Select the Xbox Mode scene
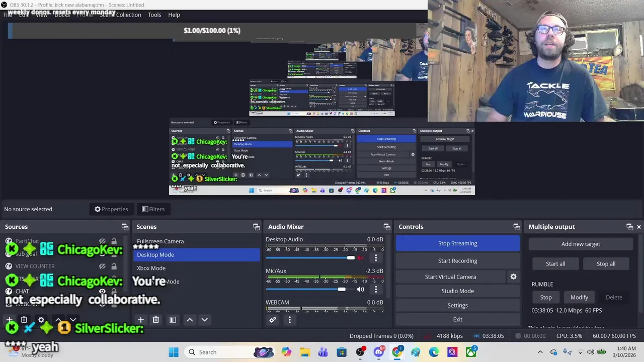 tap(197, 268)
